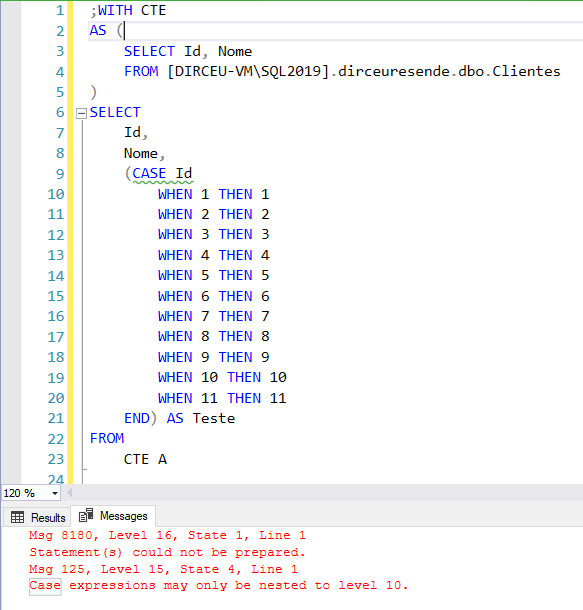
Task: Click the boxed 'Case' word in error
Action: [45, 585]
